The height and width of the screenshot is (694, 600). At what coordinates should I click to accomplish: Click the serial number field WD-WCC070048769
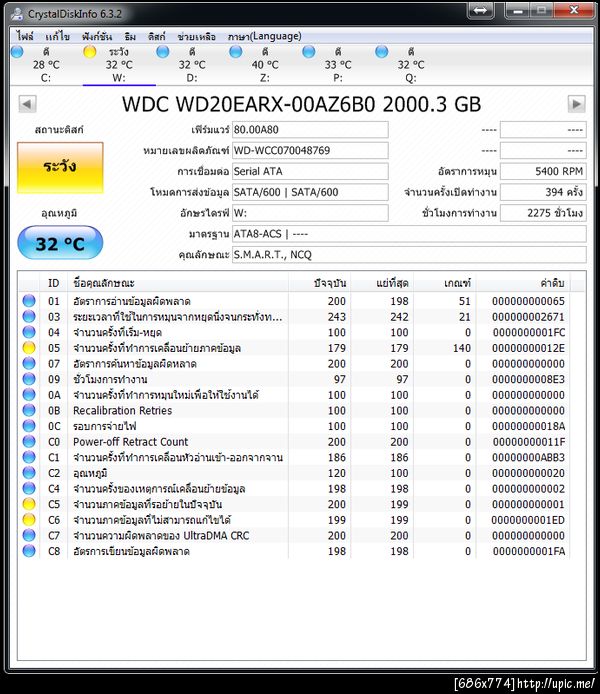point(310,151)
